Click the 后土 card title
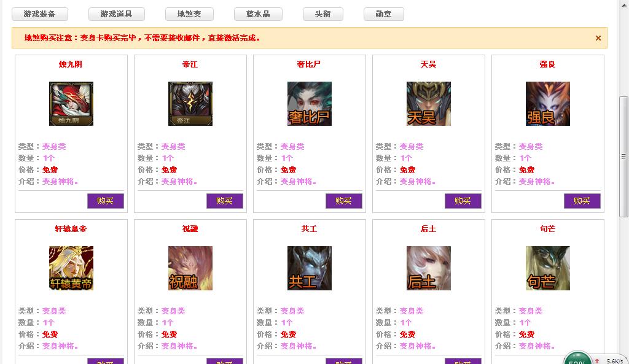Viewport: 629px width, 364px height. (428, 228)
